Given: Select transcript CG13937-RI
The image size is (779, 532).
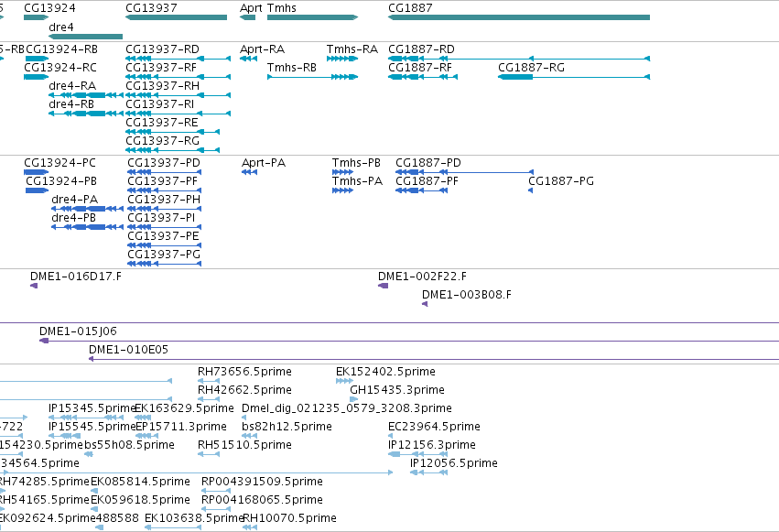Looking at the screenshot, I should click(x=178, y=114).
